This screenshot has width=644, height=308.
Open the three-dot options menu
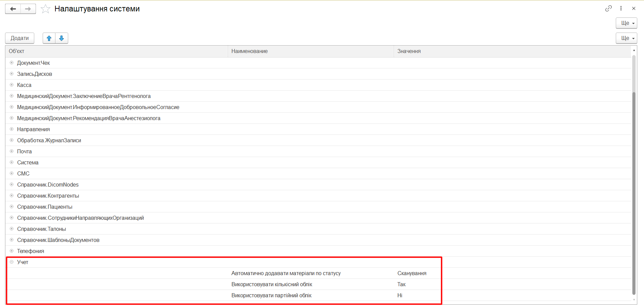(621, 8)
